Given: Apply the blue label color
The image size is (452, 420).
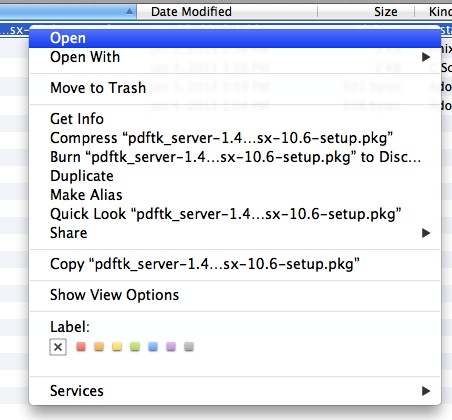Looking at the screenshot, I should pos(153,347).
